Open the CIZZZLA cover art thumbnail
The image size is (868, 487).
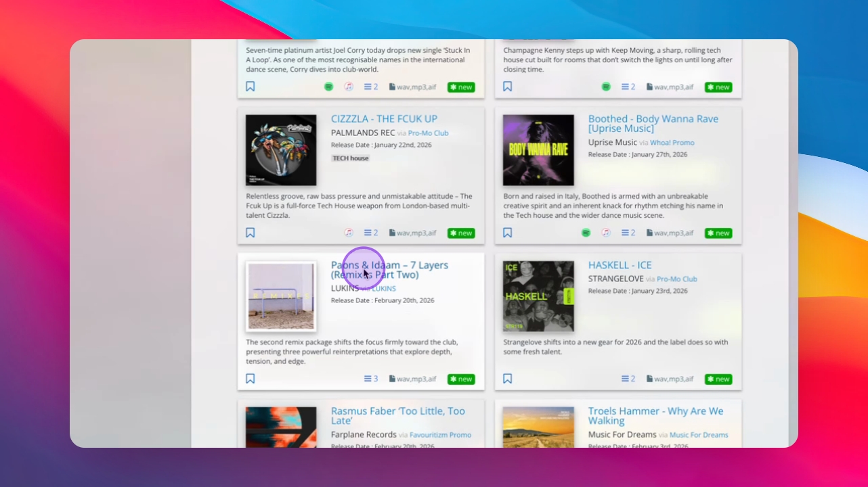[x=281, y=150]
